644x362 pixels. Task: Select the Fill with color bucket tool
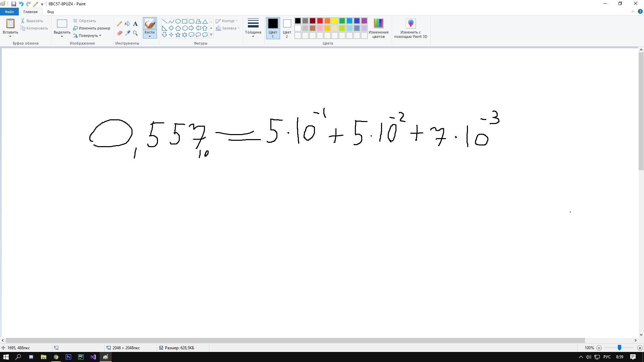pos(127,24)
